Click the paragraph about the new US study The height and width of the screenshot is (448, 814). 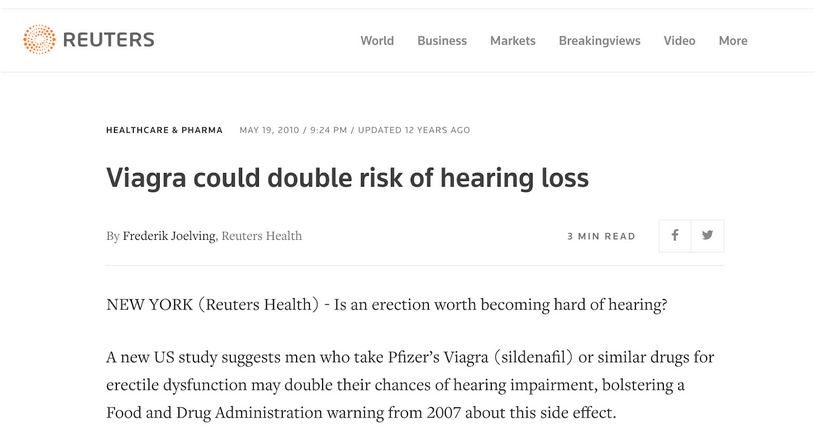410,385
